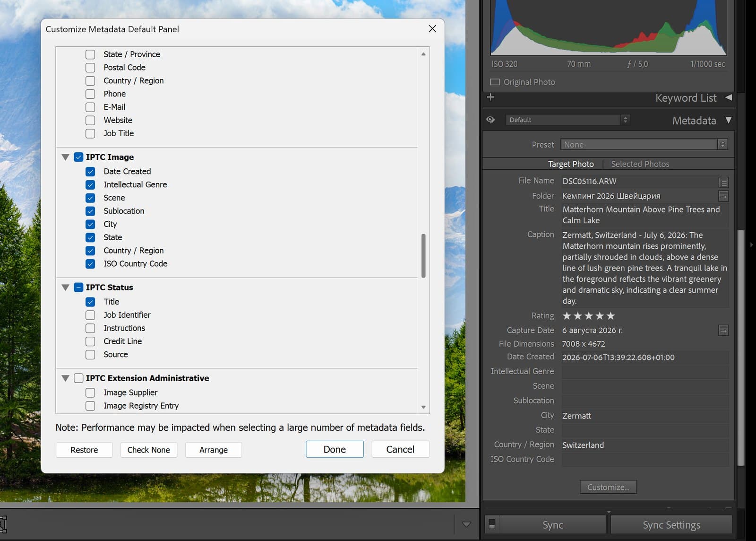This screenshot has width=756, height=541.
Task: Click the Check None button
Action: [148, 450]
